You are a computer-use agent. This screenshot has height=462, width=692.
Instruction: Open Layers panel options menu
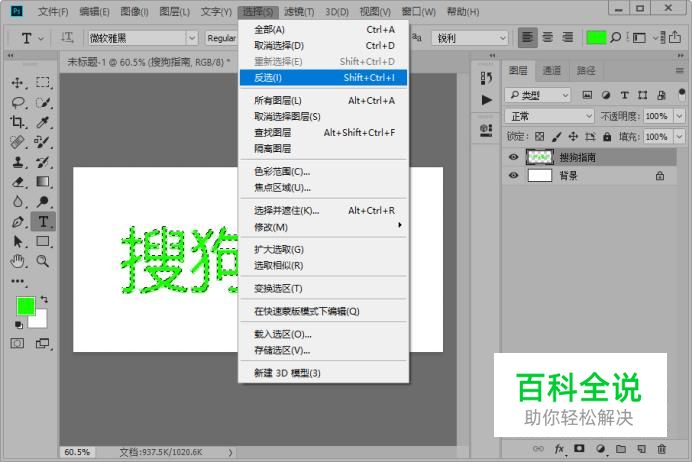(679, 70)
